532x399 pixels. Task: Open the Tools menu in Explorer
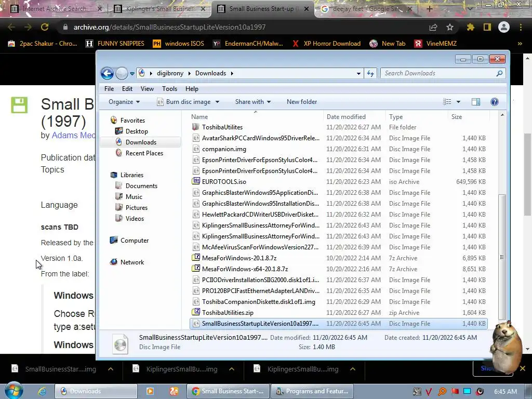(x=170, y=89)
